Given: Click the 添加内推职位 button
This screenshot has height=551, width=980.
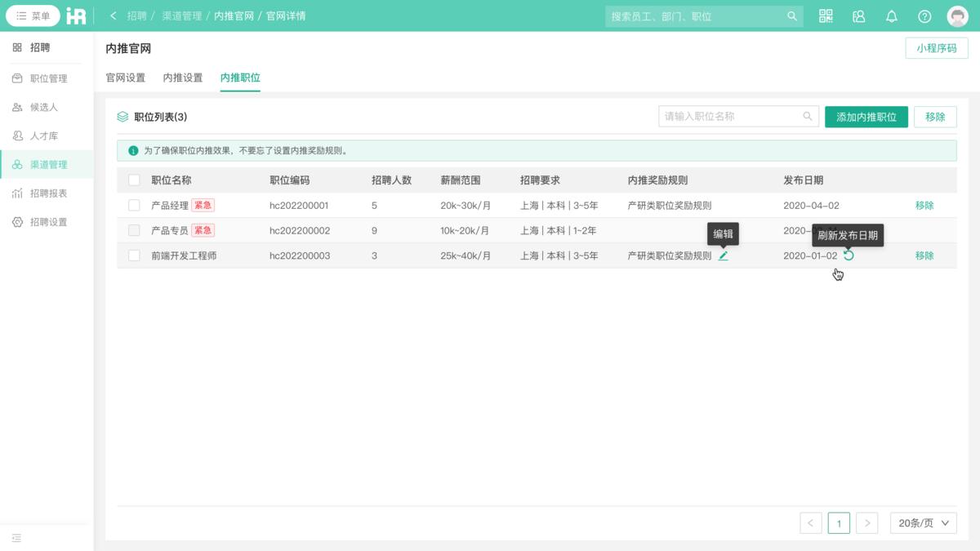Looking at the screenshot, I should coord(866,116).
